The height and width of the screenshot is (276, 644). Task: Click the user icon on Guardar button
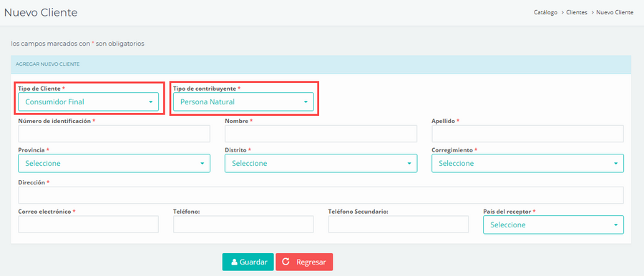point(234,262)
